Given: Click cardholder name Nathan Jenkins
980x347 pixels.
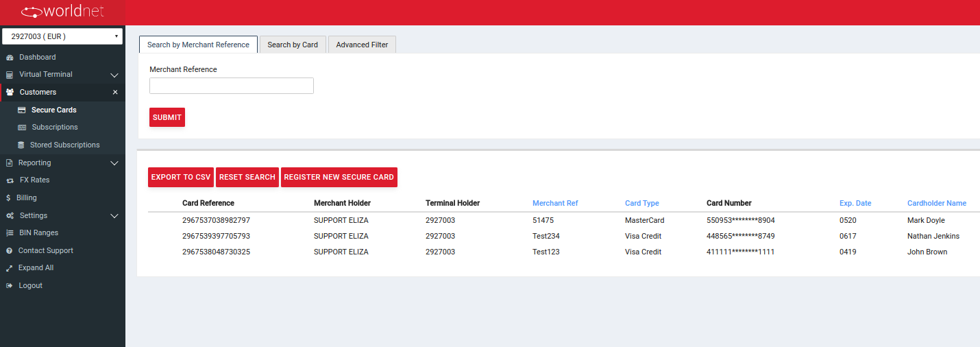Looking at the screenshot, I should tap(933, 236).
